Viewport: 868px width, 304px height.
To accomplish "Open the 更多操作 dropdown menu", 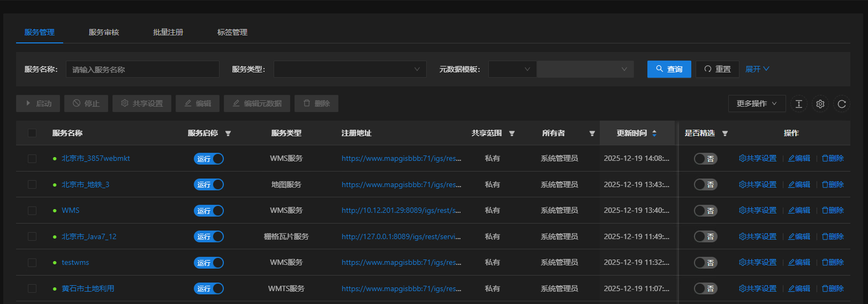I will coord(756,103).
